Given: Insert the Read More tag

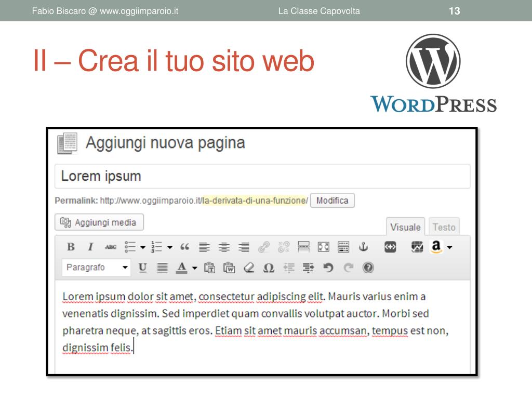Looking at the screenshot, I should pos(303,247).
